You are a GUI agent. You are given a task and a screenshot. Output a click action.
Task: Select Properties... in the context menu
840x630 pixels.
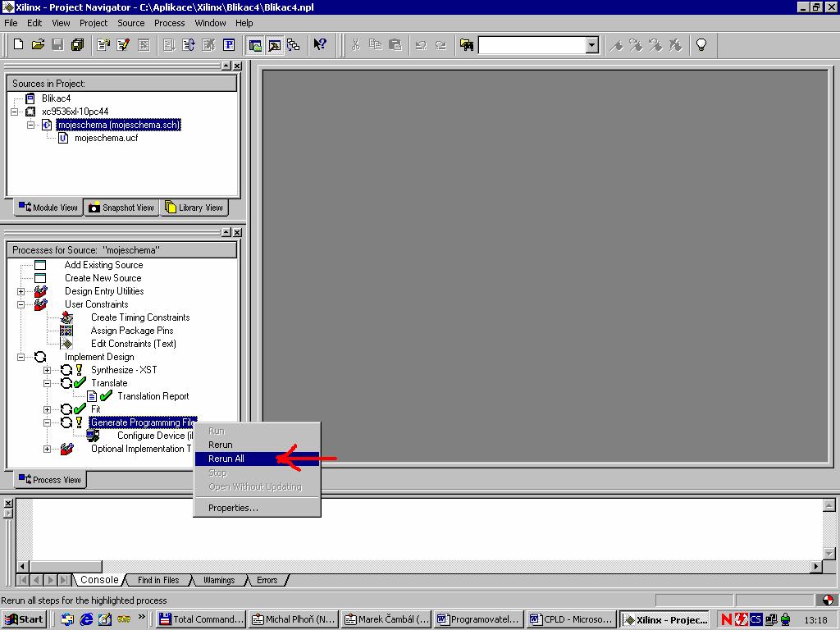click(x=257, y=508)
